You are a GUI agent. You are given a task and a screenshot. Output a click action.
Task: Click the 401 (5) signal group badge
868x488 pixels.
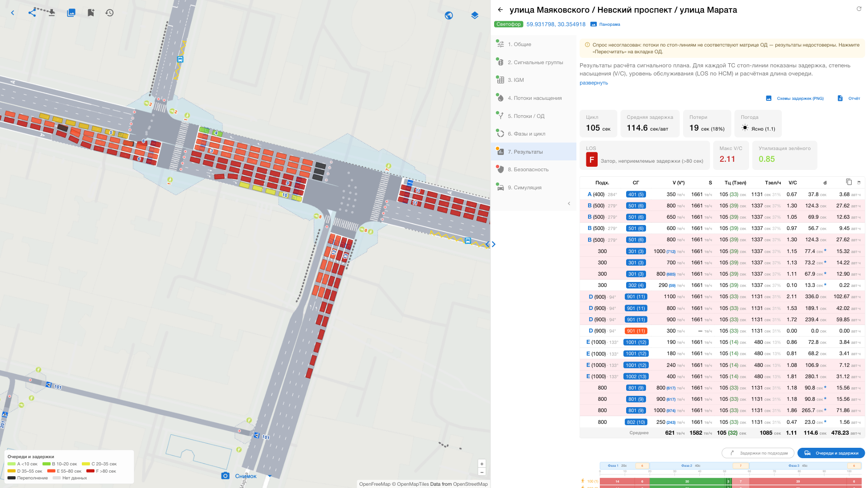[x=636, y=194]
